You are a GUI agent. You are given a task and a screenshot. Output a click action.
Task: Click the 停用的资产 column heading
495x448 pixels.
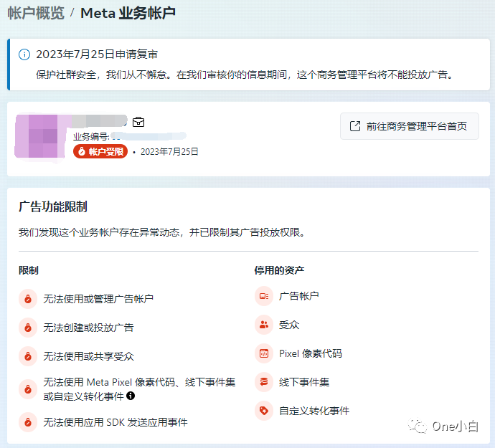click(279, 270)
